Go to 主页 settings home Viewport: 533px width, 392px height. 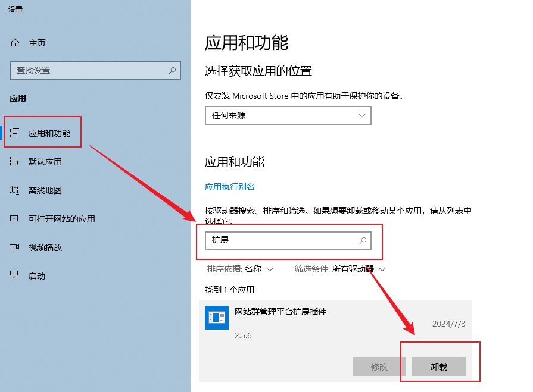tap(37, 43)
